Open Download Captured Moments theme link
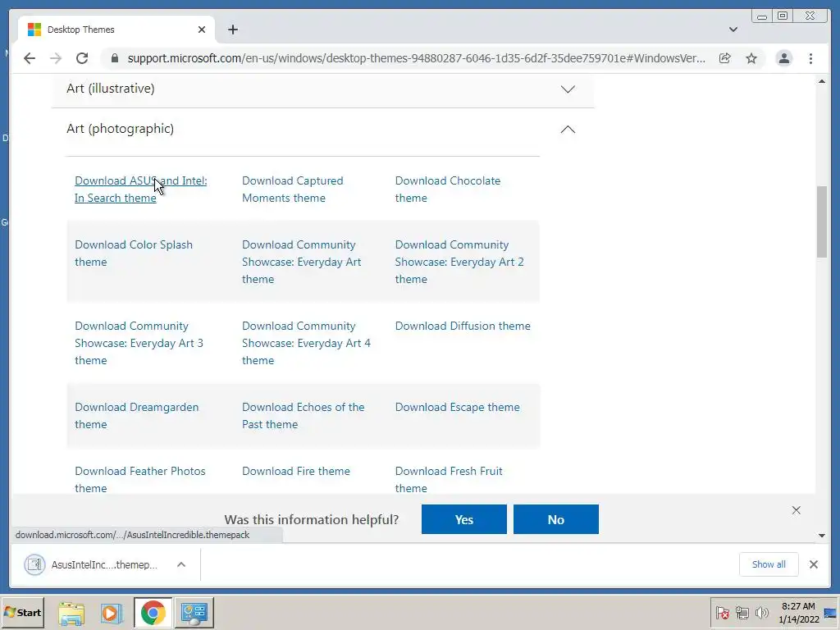The image size is (840, 630). [293, 189]
